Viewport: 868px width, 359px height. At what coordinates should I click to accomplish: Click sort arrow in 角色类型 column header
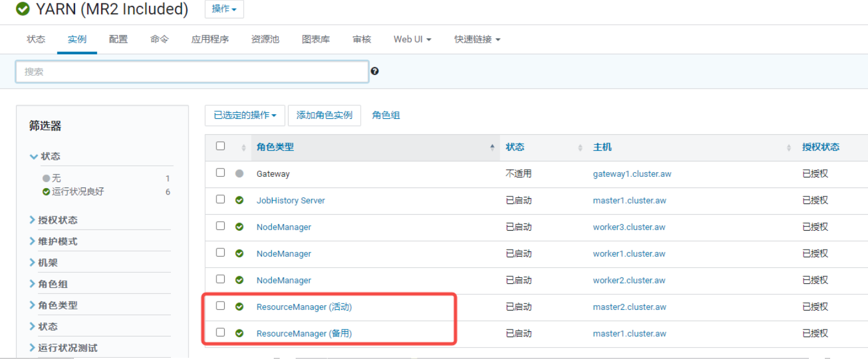coord(492,147)
